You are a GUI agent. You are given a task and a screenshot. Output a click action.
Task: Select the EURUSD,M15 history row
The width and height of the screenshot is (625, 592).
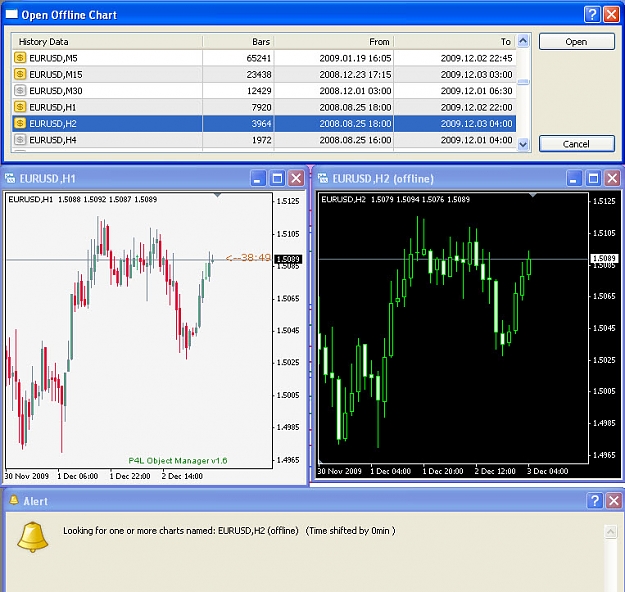pos(264,74)
